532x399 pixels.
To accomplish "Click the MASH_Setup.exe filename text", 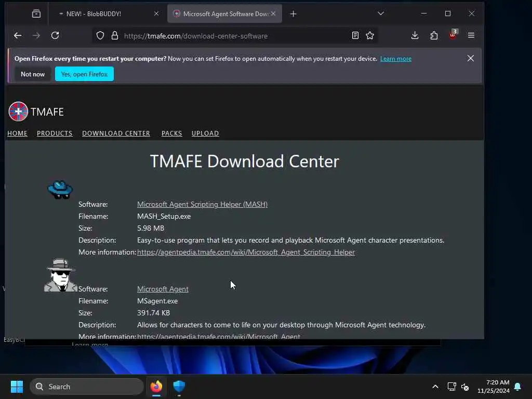I will point(164,216).
